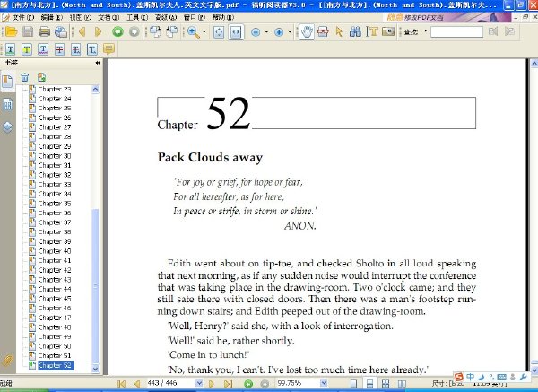
Task: Open zoom in dropdown arrow
Action: [x=290, y=32]
